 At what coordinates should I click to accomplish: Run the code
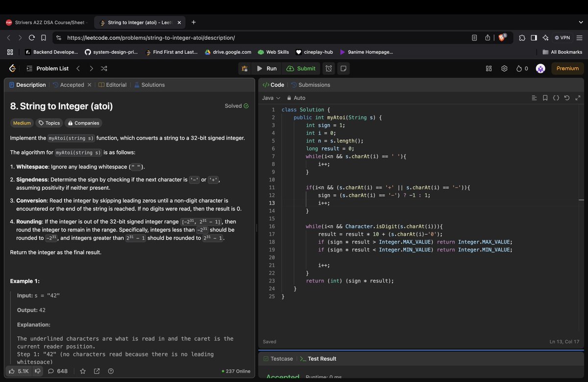pyautogui.click(x=267, y=68)
